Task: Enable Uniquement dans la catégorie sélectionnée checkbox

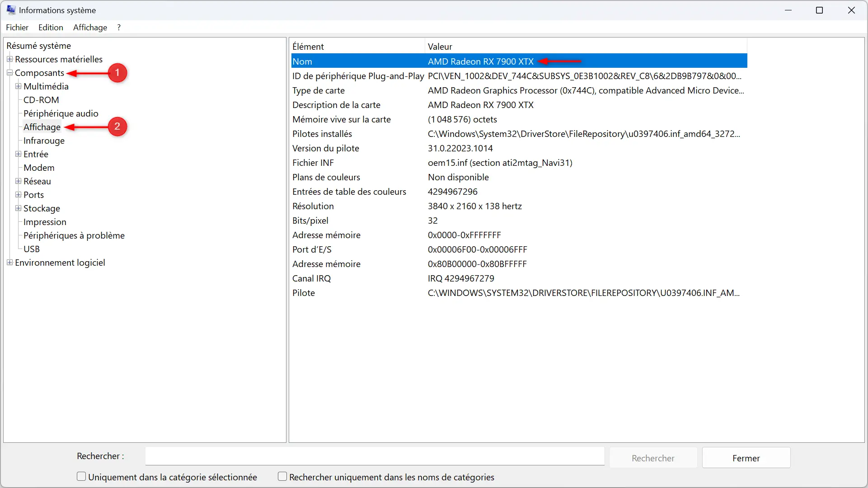Action: pyautogui.click(x=81, y=476)
